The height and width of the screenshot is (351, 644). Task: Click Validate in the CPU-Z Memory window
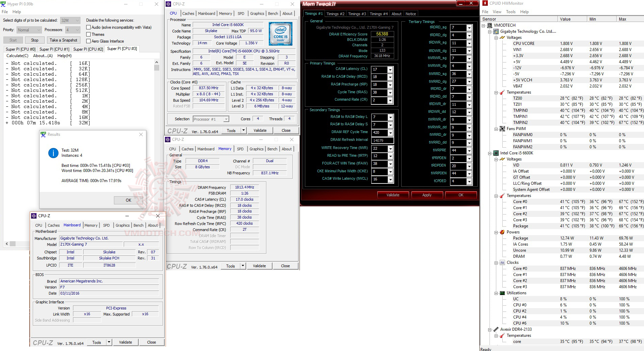pyautogui.click(x=259, y=266)
